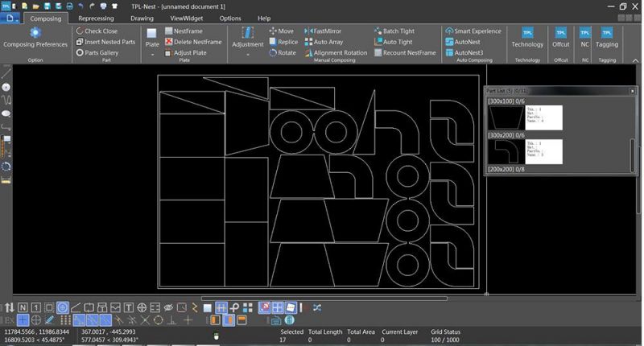This screenshot has width=644, height=346.
Task: Switch to the Composing tab
Action: pos(46,19)
